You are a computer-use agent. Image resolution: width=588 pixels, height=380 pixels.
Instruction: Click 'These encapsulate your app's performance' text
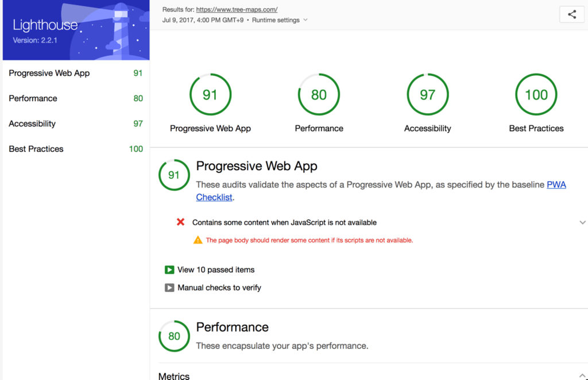(282, 346)
